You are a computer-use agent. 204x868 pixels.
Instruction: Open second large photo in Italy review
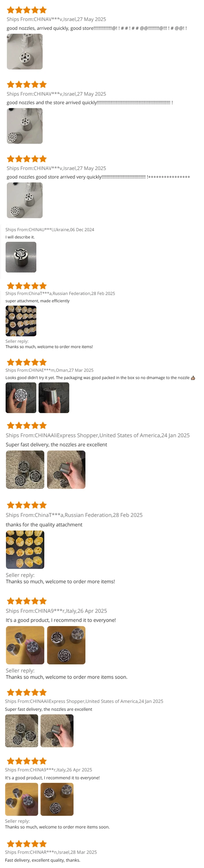coord(66,645)
